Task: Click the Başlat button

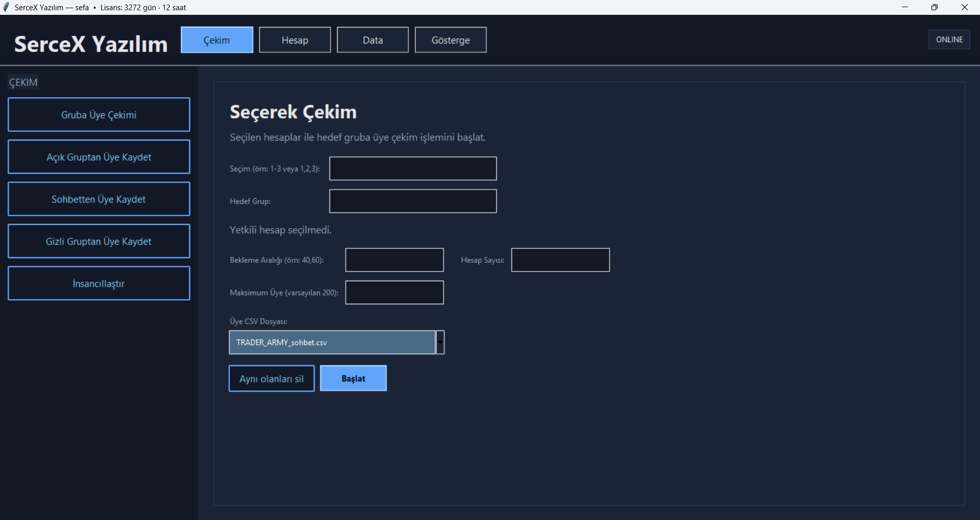Action: (x=353, y=378)
